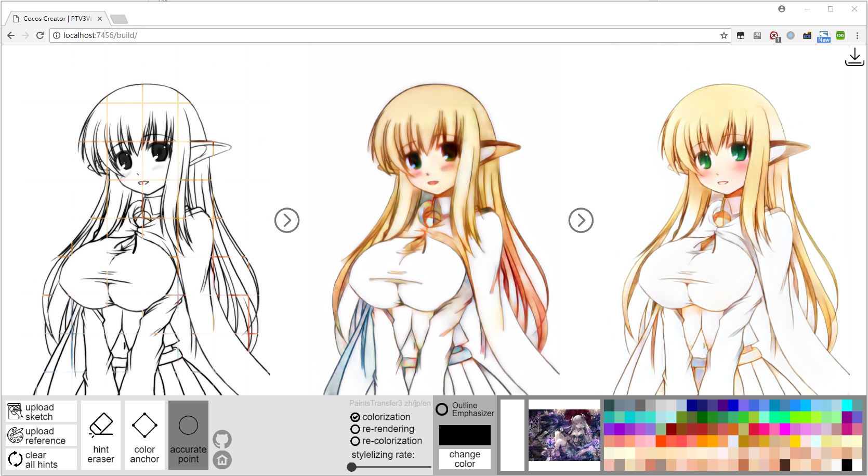
Task: Click the arrow between sketch and first result
Action: pyautogui.click(x=287, y=220)
